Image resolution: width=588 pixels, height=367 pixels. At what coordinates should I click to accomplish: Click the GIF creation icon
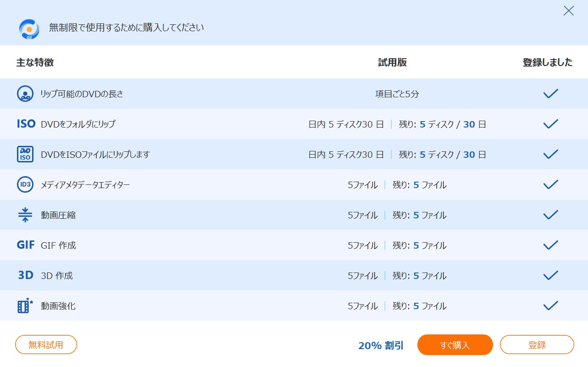click(x=26, y=245)
